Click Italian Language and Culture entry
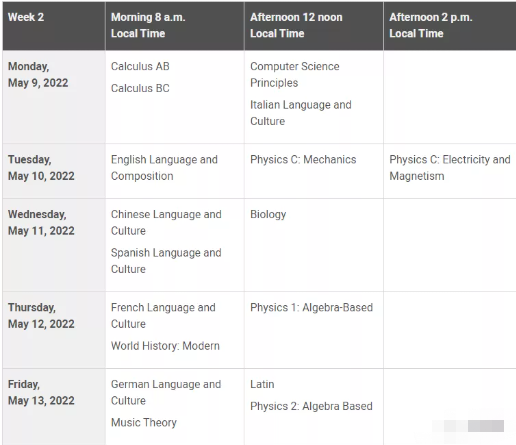 [x=301, y=113]
